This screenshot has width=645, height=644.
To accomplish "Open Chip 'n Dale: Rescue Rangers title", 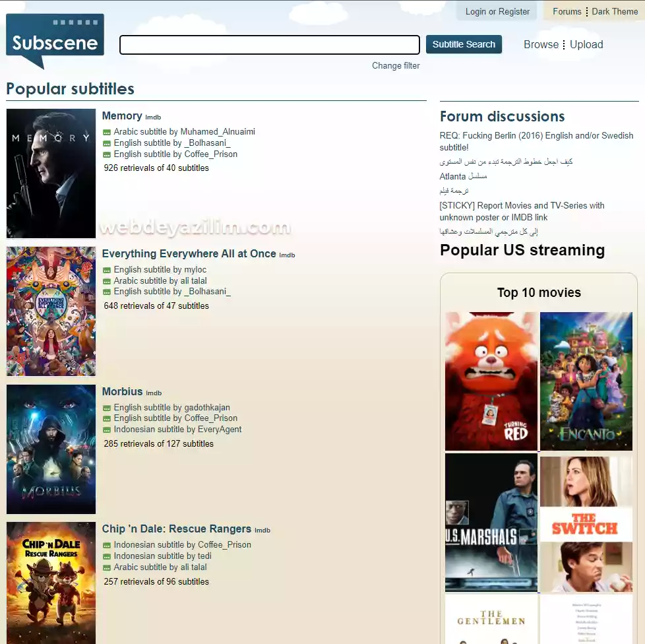I will [177, 529].
